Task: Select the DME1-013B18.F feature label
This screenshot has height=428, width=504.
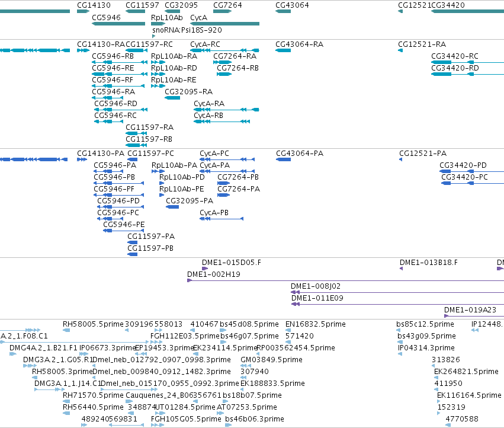Action: click(x=429, y=263)
